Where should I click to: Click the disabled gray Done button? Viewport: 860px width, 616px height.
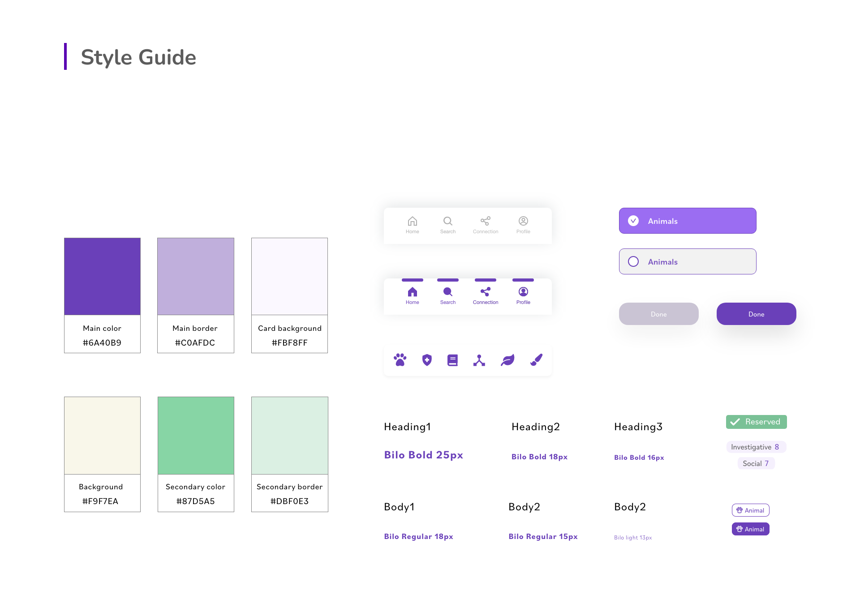(x=658, y=314)
